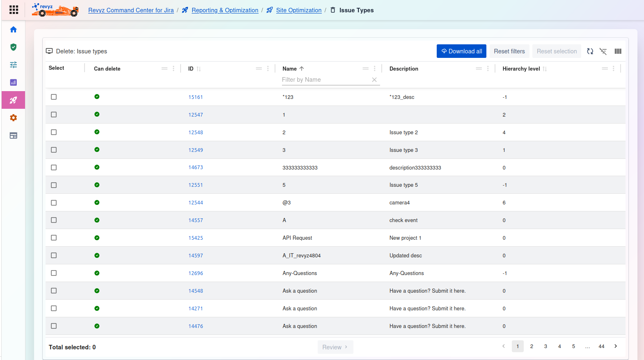Viewport: 644px width, 360px height.
Task: Go to home via sidebar house icon
Action: pyautogui.click(x=14, y=30)
